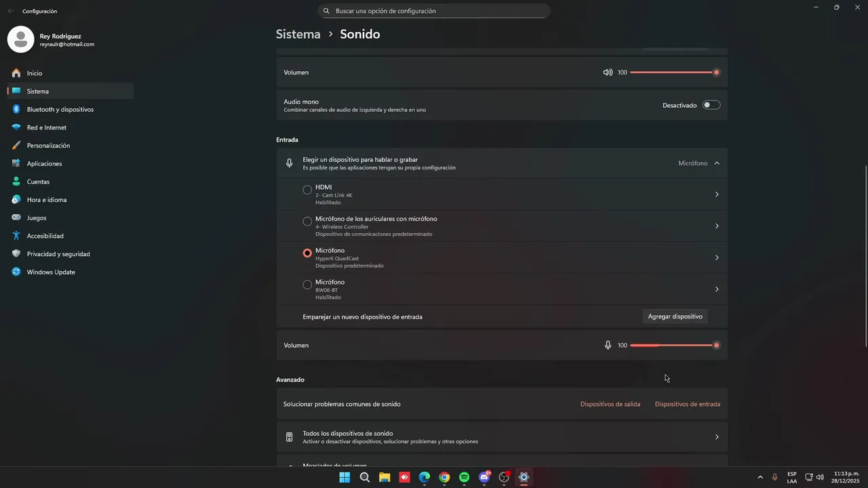Click the Rey Rodriguez profile avatar
The width and height of the screenshot is (868, 488).
coord(20,39)
